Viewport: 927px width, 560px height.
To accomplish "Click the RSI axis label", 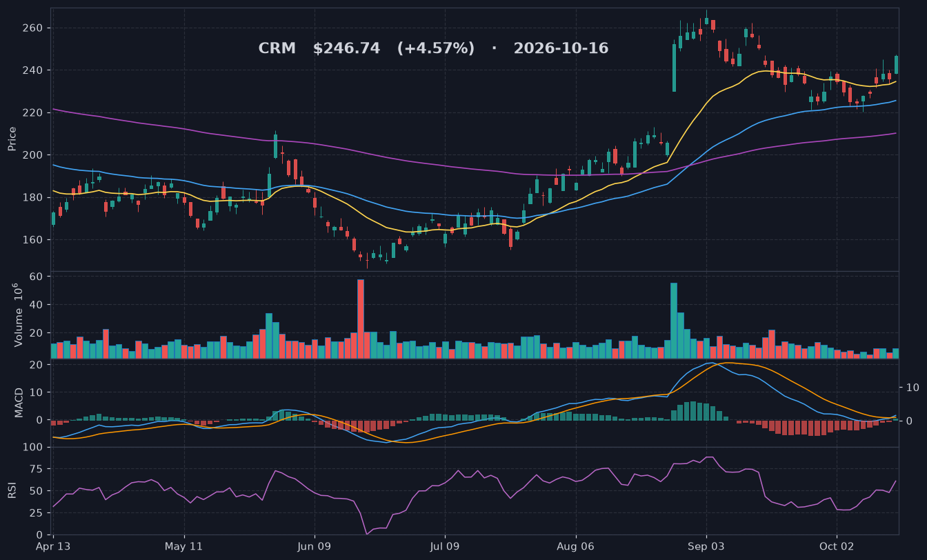I will tap(12, 491).
